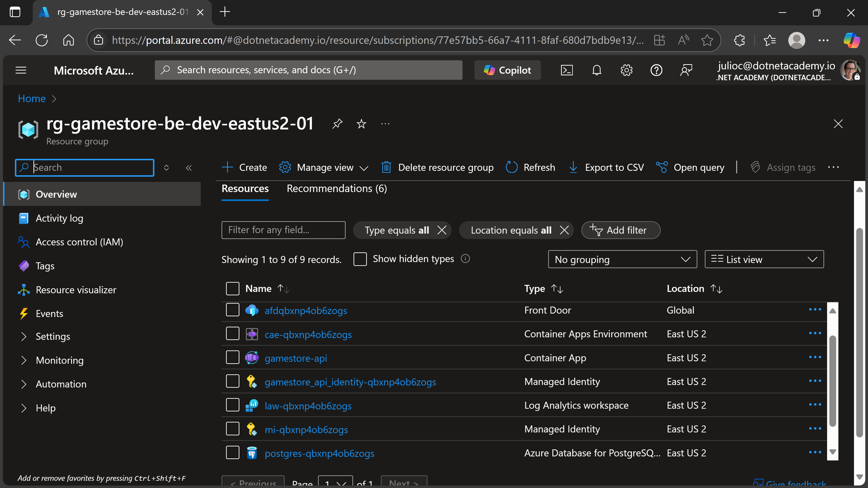
Task: Collapse the left sidebar menu
Action: (189, 167)
